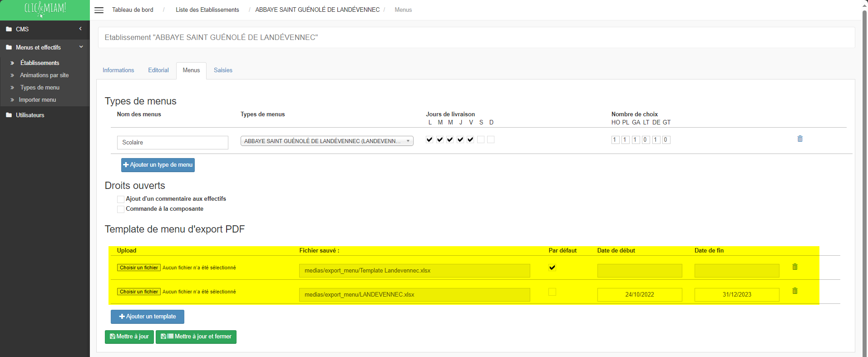Check Saturday (S) delivery day
Screen dimensions: 868x357
(481, 139)
